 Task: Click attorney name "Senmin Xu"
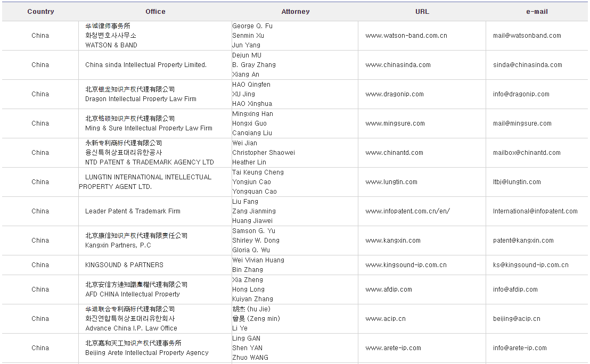[x=248, y=36]
